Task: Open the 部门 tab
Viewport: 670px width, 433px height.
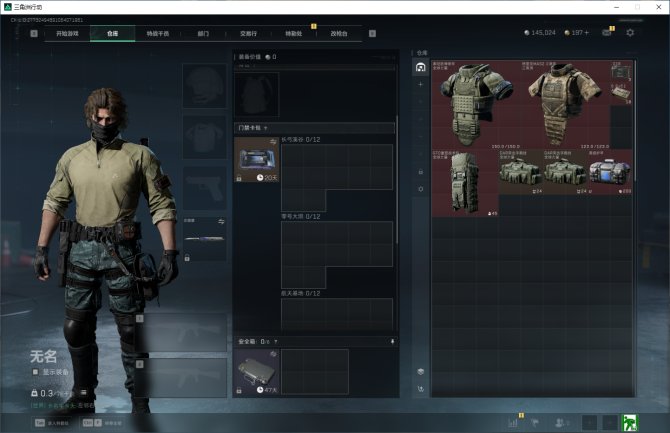Action: pyautogui.click(x=203, y=33)
